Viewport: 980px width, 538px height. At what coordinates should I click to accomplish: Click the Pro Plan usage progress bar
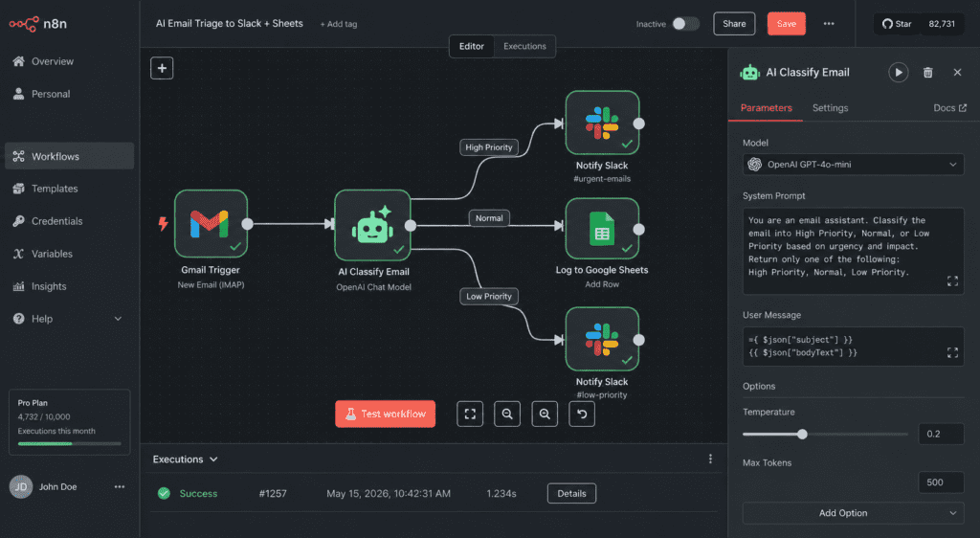coord(69,443)
